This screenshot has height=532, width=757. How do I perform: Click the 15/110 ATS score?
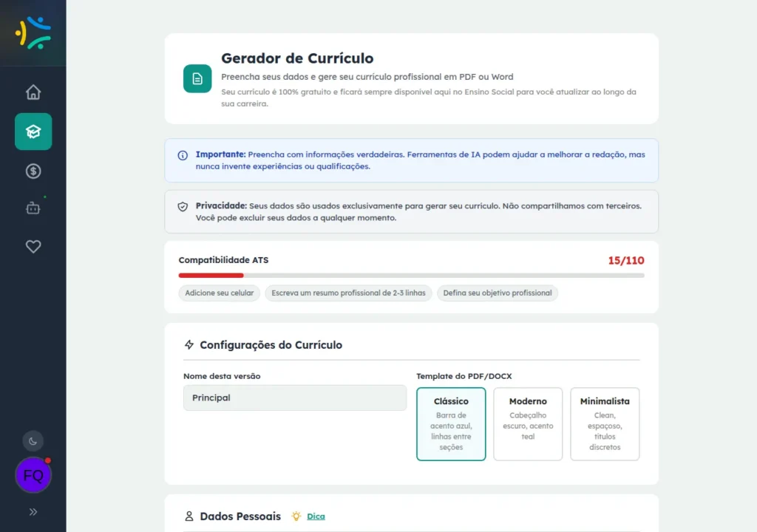(x=626, y=261)
